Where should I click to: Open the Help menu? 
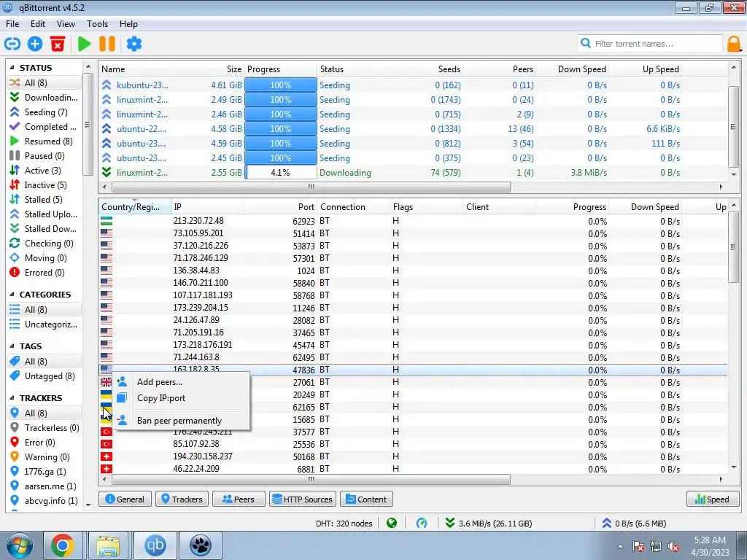pyautogui.click(x=128, y=24)
